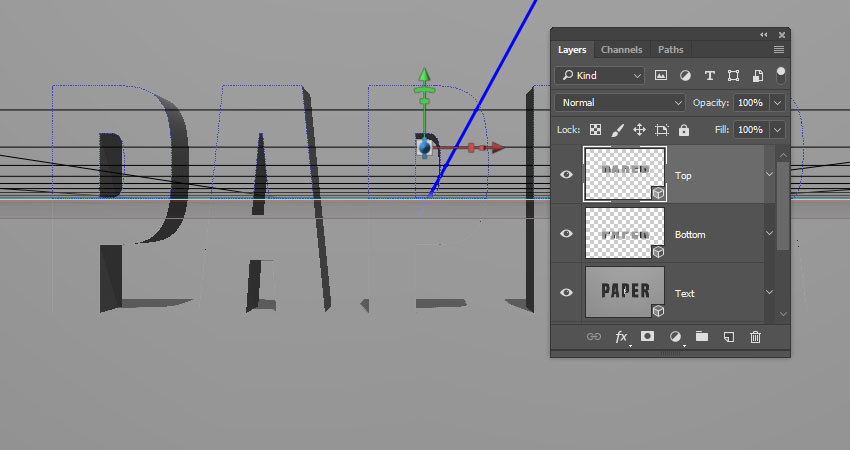Lock artboard nesting icon

pyautogui.click(x=661, y=130)
